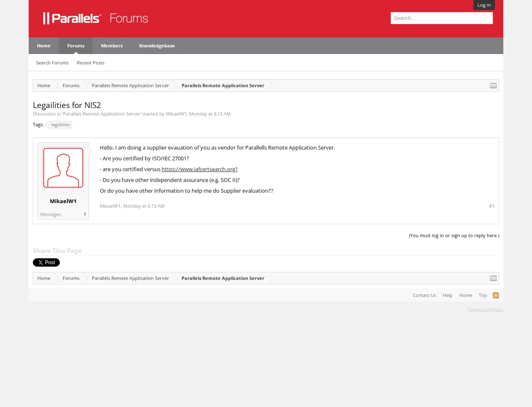Click MikaelW1 username below the avatar
The width and height of the screenshot is (532, 407).
(x=63, y=201)
